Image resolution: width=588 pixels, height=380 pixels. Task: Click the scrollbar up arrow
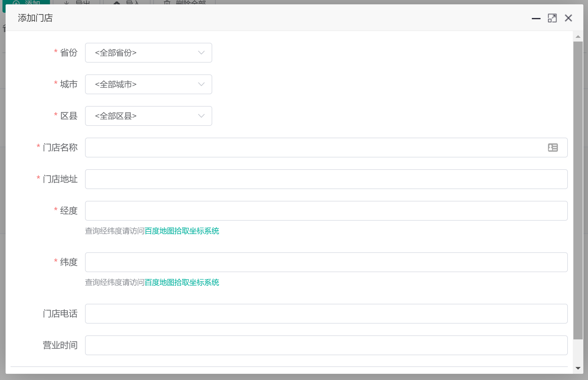(x=578, y=37)
